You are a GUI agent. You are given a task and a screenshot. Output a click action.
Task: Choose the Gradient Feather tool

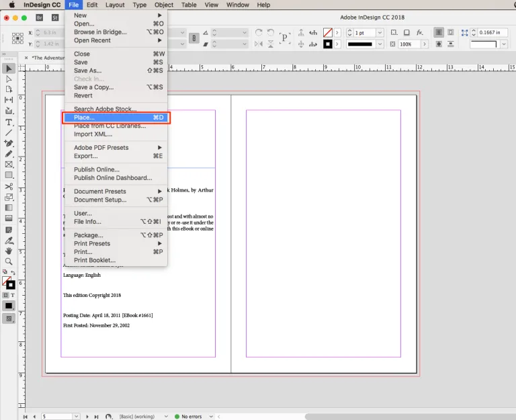[x=9, y=218]
